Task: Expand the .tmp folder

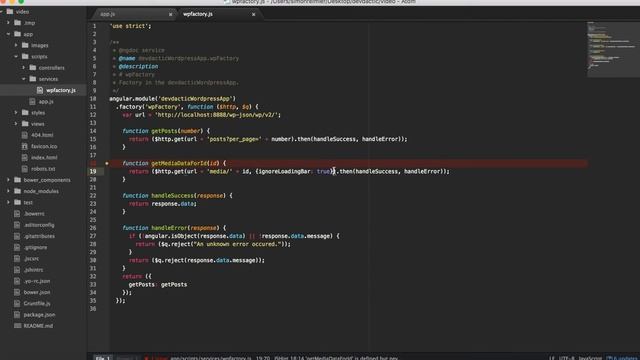Action: point(9,23)
